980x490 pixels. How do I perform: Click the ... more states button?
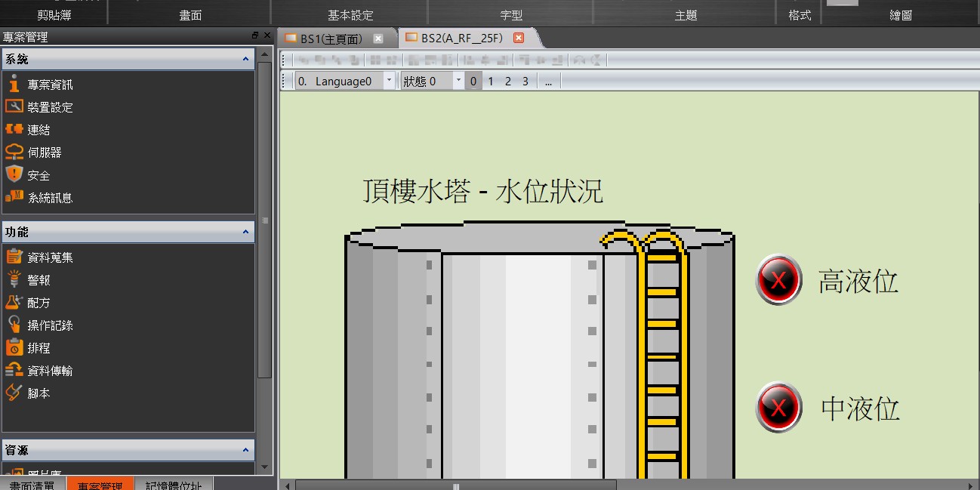pyautogui.click(x=548, y=82)
